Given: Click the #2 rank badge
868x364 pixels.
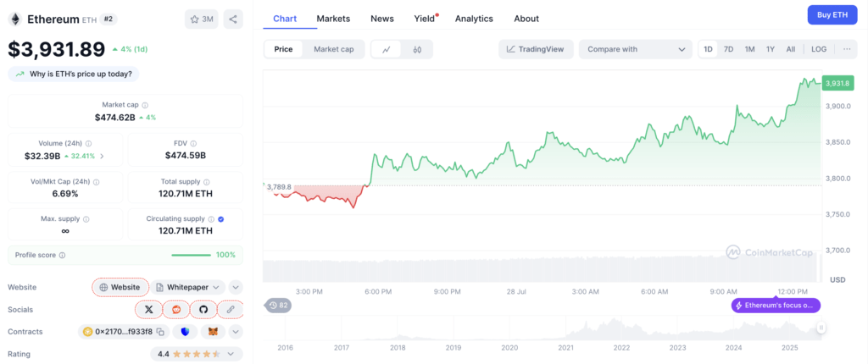Looking at the screenshot, I should [109, 19].
